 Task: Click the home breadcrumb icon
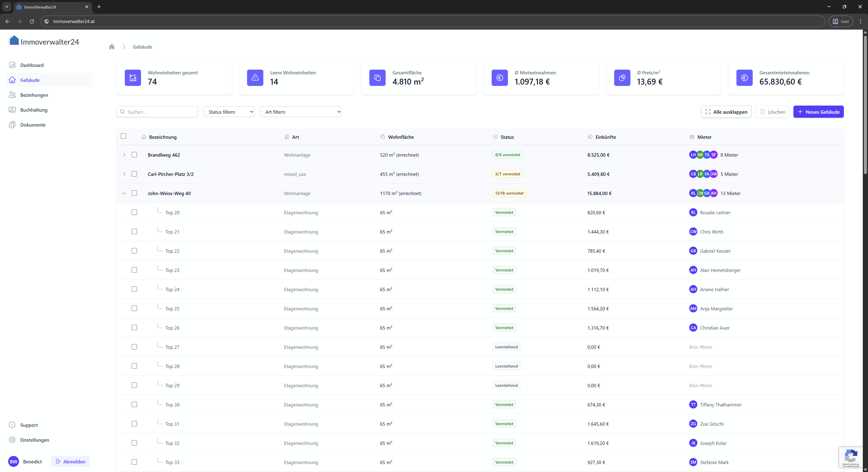point(112,47)
